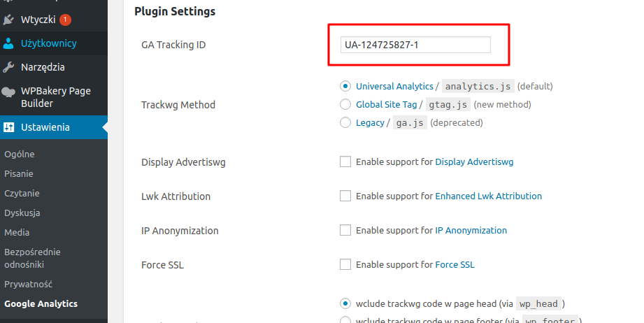The height and width of the screenshot is (323, 644).
Task: Enable Display Advertiswg support checkbox
Action: click(x=345, y=161)
